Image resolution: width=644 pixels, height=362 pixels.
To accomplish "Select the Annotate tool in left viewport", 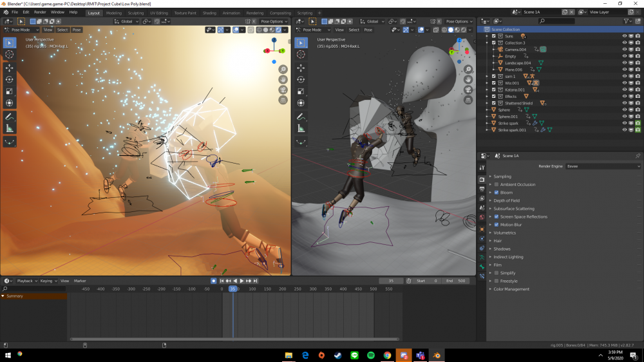I will pyautogui.click(x=10, y=117).
